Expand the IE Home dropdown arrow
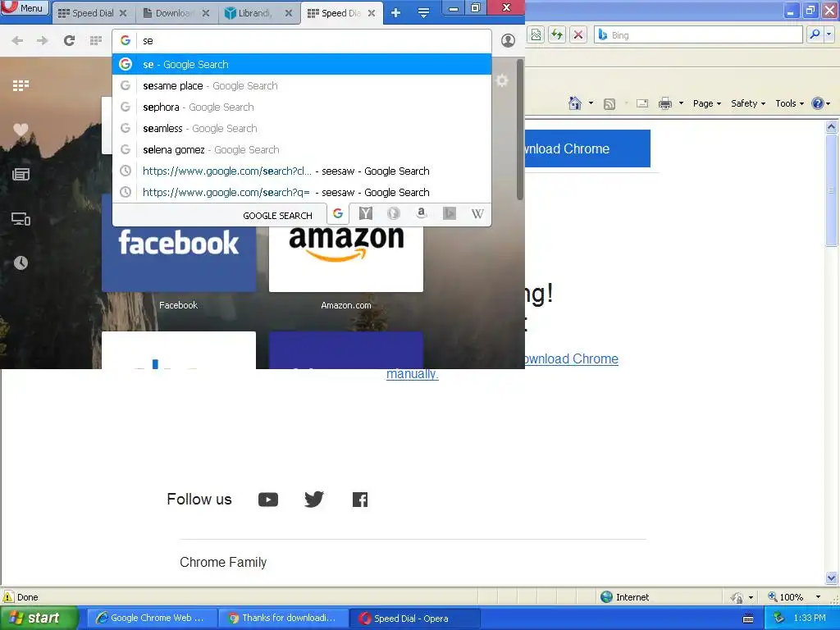 tap(591, 103)
